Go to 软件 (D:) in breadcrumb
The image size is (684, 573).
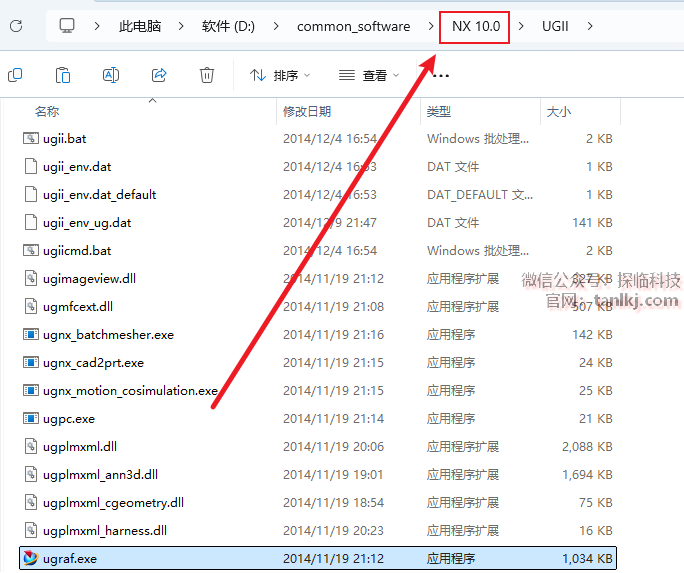(228, 26)
